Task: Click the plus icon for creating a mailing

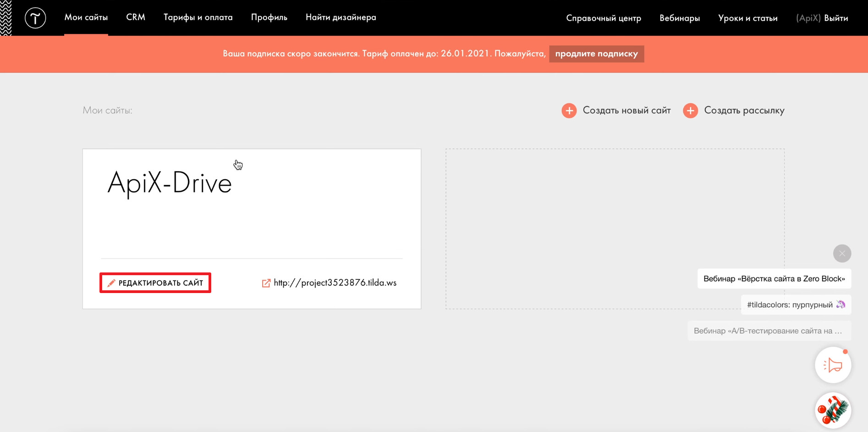Action: click(x=690, y=111)
